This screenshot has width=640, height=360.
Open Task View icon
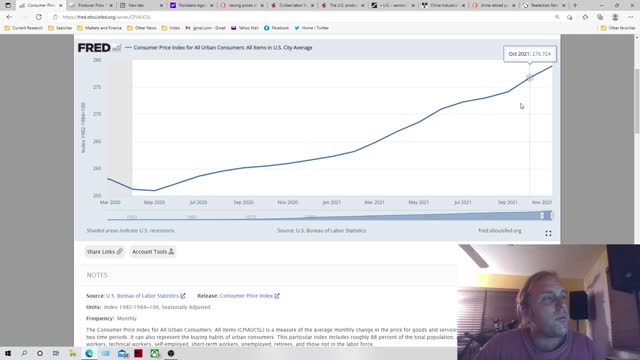point(56,353)
